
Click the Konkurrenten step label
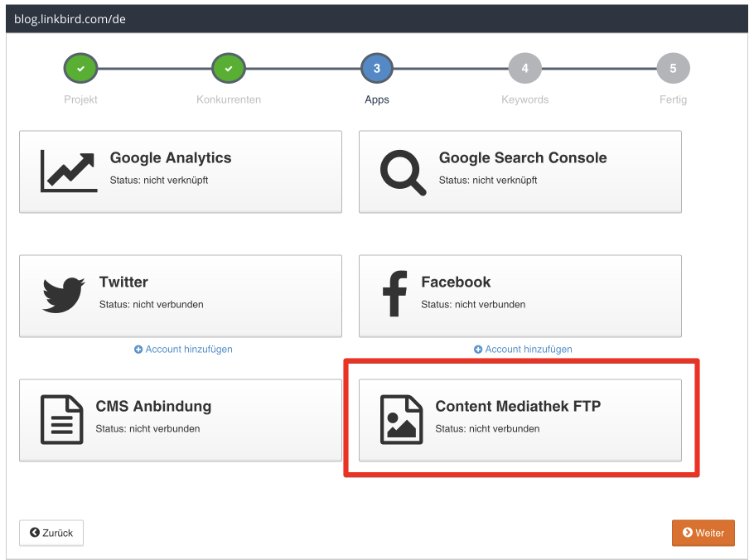pos(229,99)
